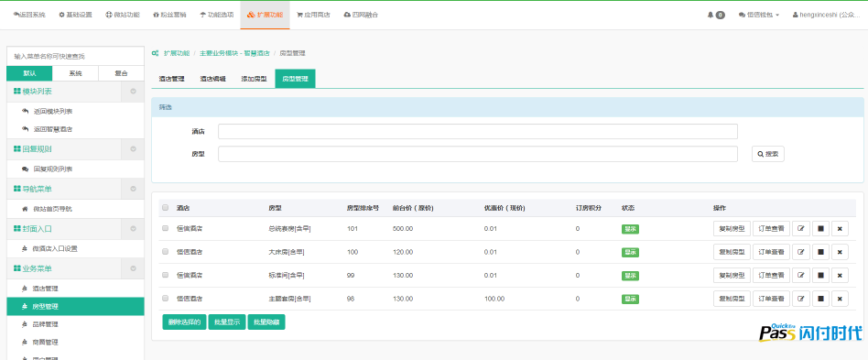Image resolution: width=868 pixels, height=360 pixels.
Task: Click 批量显示 button
Action: tap(226, 322)
